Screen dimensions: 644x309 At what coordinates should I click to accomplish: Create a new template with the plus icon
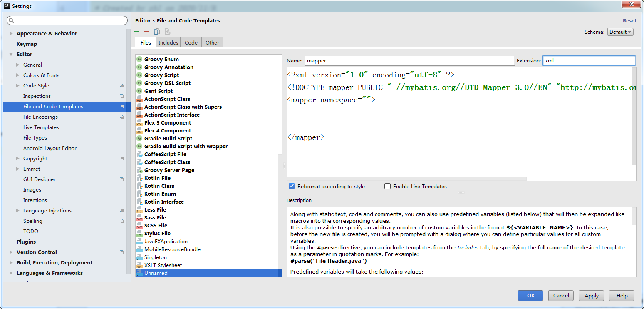click(136, 32)
